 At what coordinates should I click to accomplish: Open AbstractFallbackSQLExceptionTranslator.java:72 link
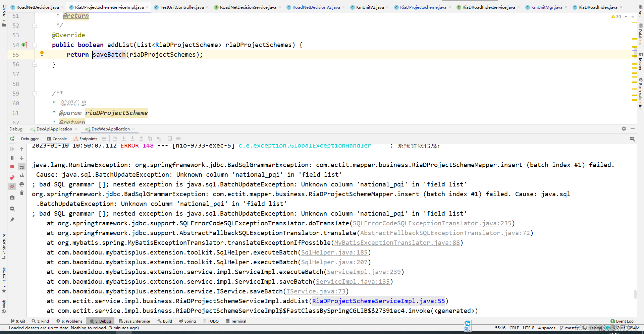point(445,233)
